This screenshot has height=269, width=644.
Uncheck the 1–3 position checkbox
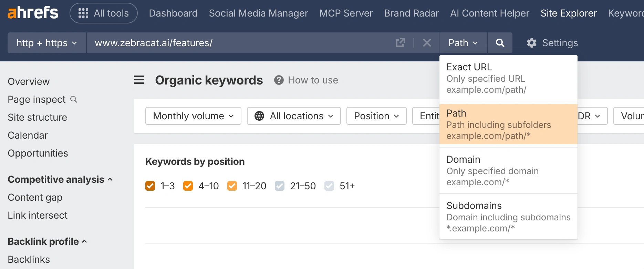click(150, 186)
